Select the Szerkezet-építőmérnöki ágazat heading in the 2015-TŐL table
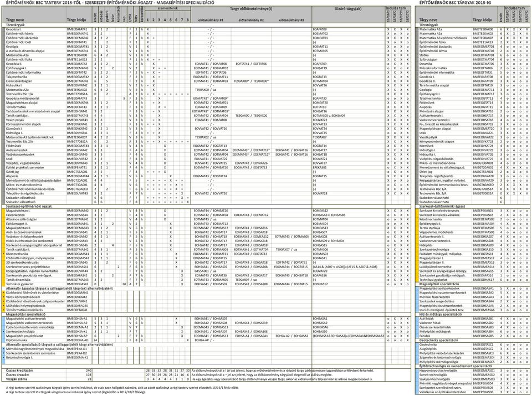This screenshot has width=532, height=396. pyautogui.click(x=28, y=207)
